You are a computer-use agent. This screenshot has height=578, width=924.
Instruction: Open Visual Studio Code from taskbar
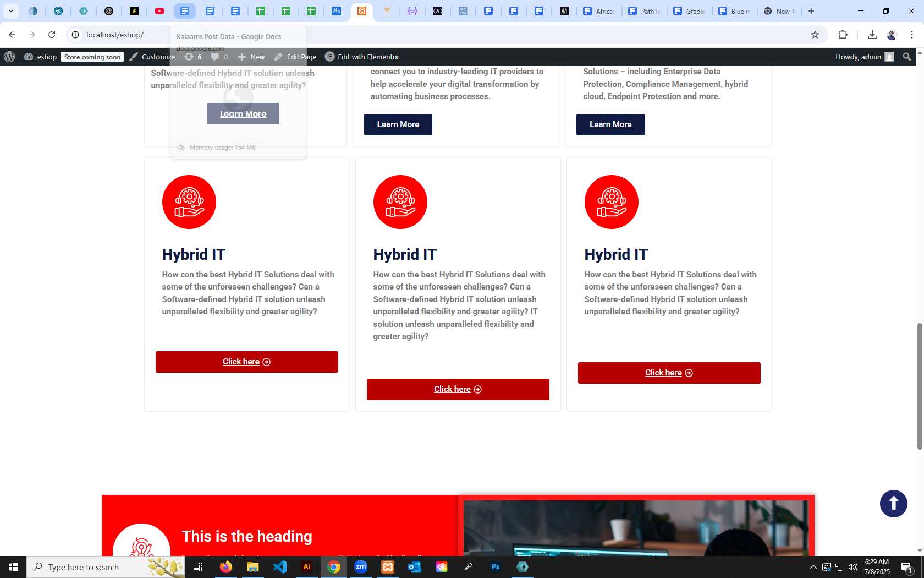[280, 567]
